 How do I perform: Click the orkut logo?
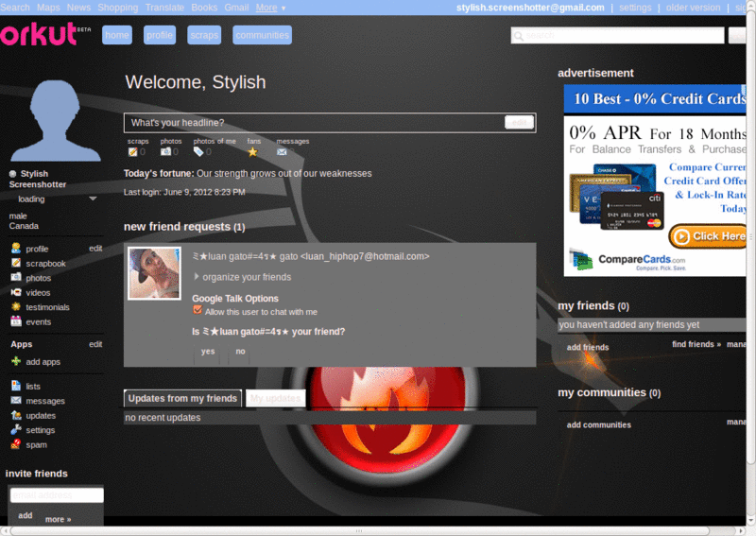click(x=45, y=35)
